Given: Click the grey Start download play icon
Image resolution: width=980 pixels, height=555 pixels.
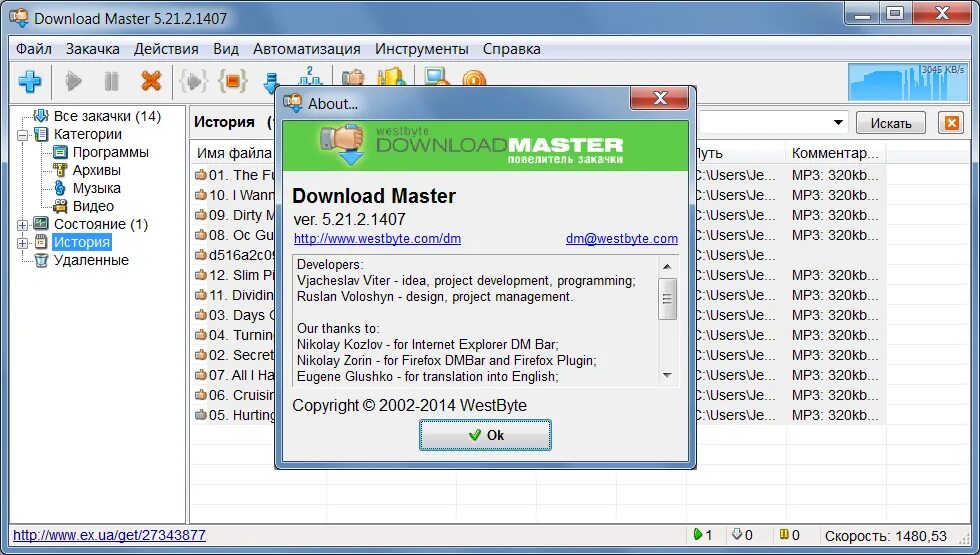Looking at the screenshot, I should 74,81.
